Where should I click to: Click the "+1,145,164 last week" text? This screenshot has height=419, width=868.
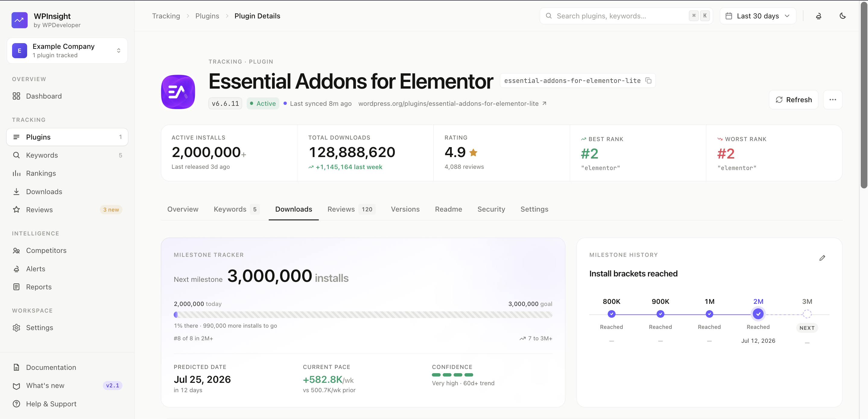[349, 167]
